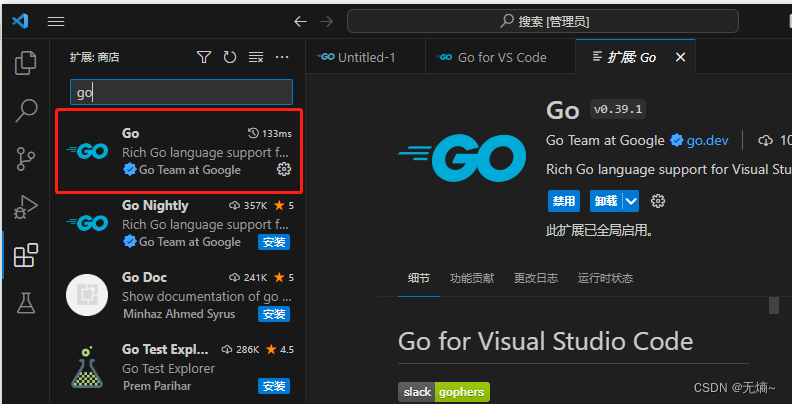This screenshot has height=404, width=792.
Task: Open the 功能贡献 tab
Action: [x=472, y=278]
